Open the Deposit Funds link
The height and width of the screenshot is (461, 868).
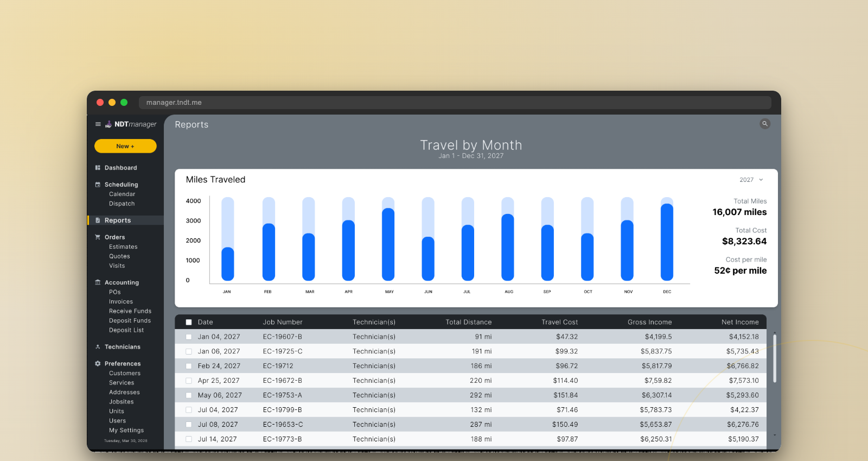[130, 321]
